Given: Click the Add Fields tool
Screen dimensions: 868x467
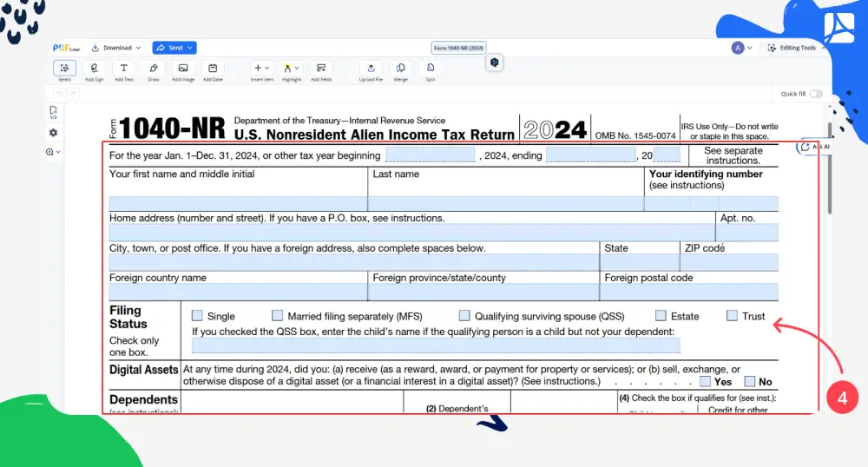Looking at the screenshot, I should coord(321,68).
